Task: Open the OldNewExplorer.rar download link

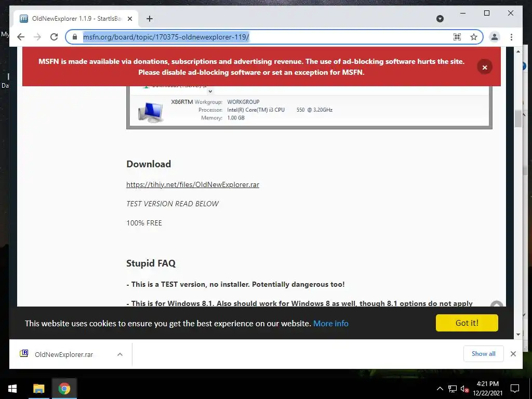Action: tap(193, 184)
